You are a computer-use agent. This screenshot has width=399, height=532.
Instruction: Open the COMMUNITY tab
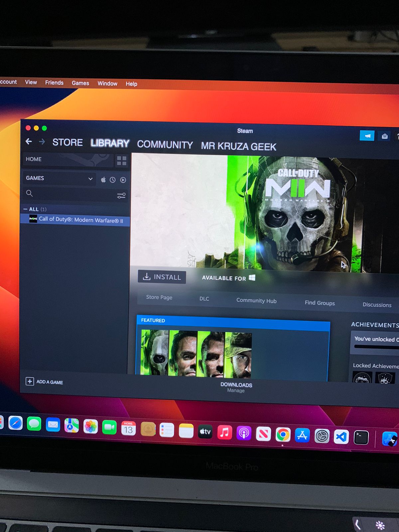click(165, 145)
